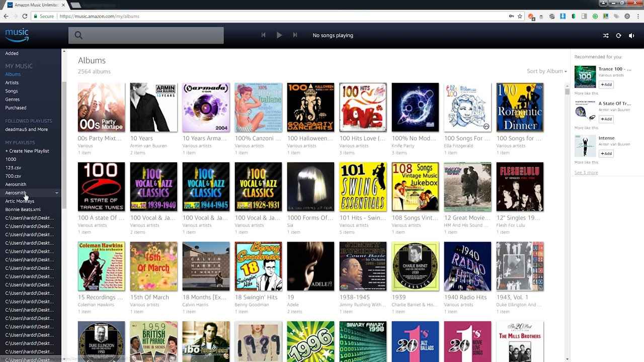Go to Artists in My Music
Screen dimensions: 644x362
[12, 82]
